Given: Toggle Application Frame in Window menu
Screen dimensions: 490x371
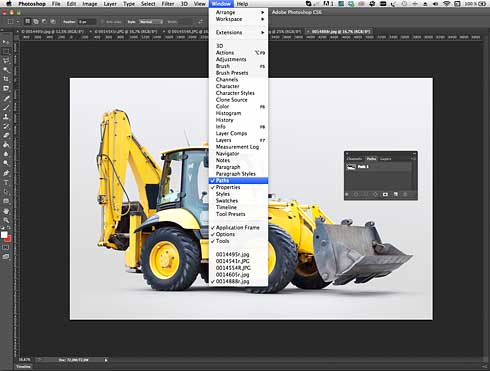Looking at the screenshot, I should point(238,228).
